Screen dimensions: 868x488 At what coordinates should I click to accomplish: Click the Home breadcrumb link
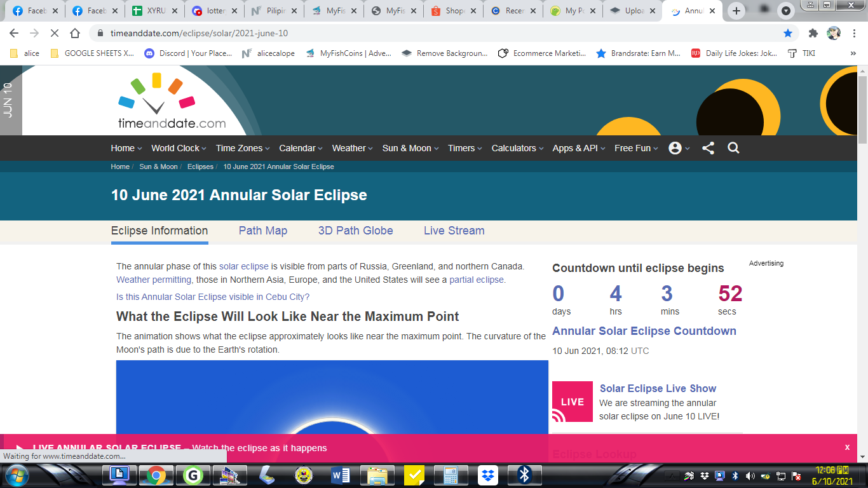point(120,166)
